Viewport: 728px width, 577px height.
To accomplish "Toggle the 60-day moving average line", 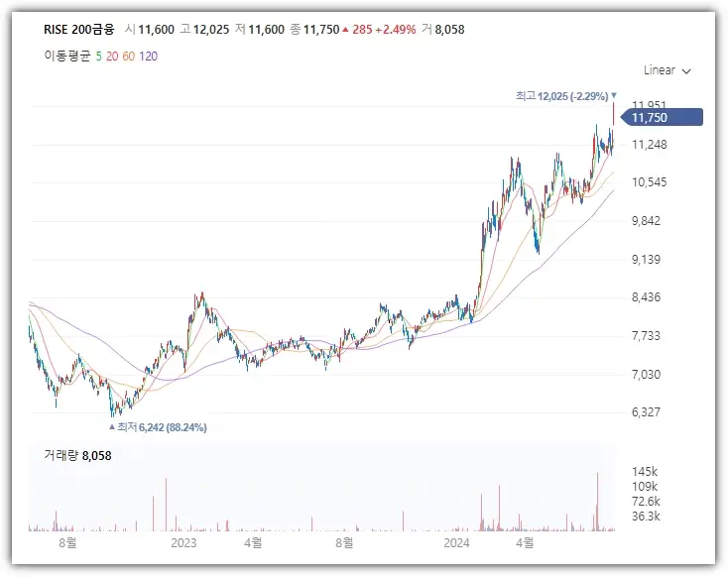I will pyautogui.click(x=128, y=56).
